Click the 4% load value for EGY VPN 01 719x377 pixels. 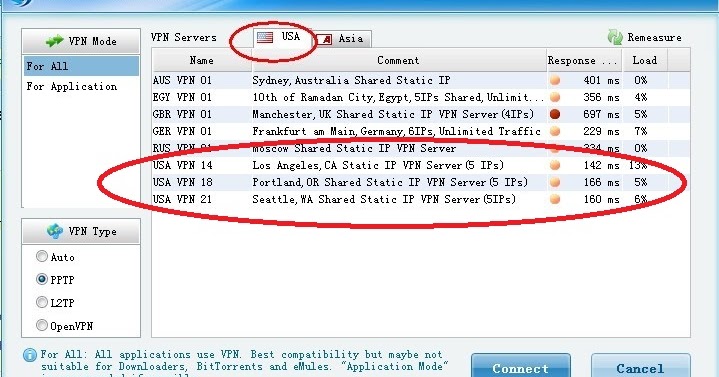pos(641,97)
